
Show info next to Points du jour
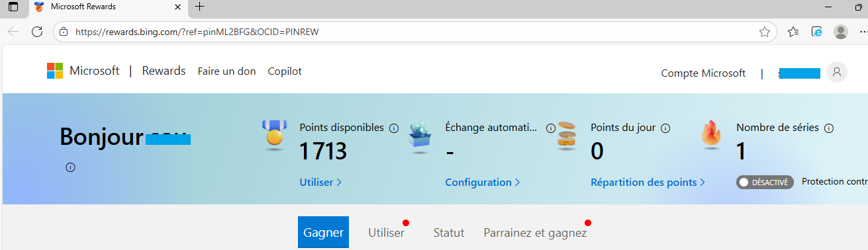666,128
